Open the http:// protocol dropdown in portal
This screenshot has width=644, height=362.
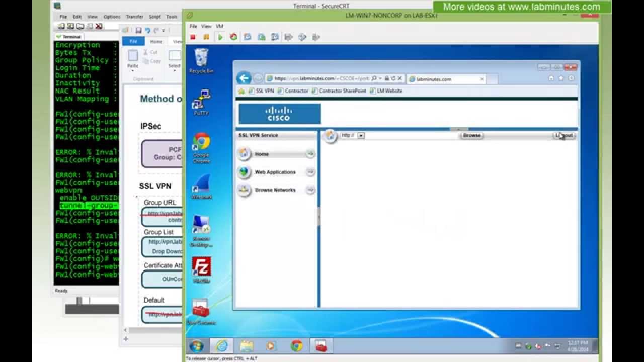click(x=361, y=135)
